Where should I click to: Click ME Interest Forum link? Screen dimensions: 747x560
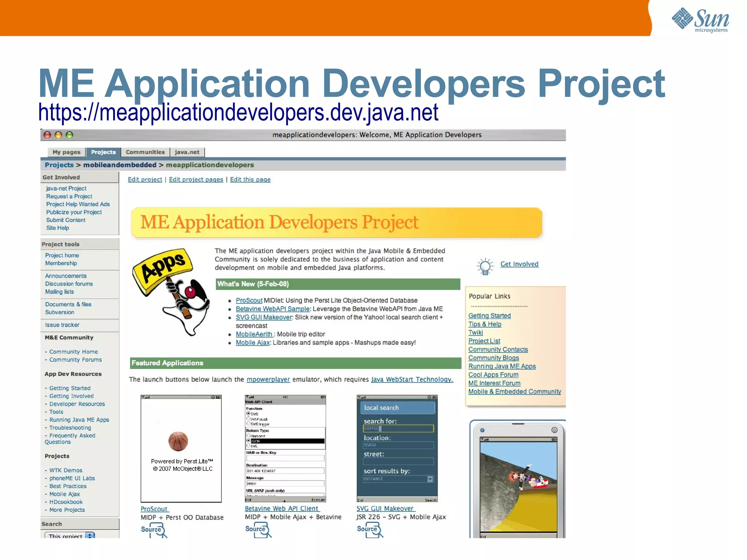coord(494,383)
